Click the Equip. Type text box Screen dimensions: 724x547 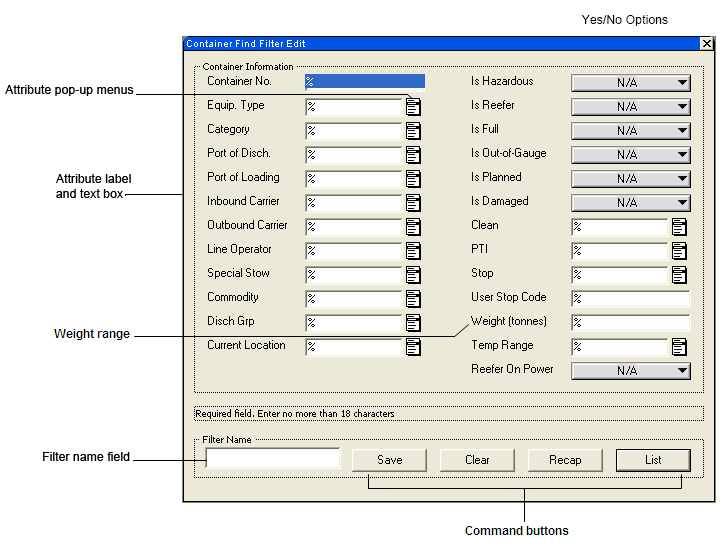[354, 107]
